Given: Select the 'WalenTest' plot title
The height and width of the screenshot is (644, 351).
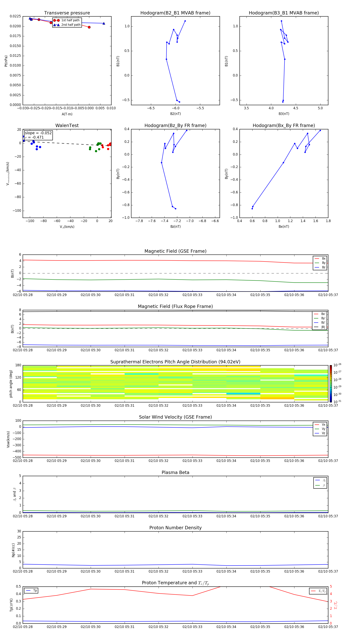Looking at the screenshot, I should (x=67, y=125).
